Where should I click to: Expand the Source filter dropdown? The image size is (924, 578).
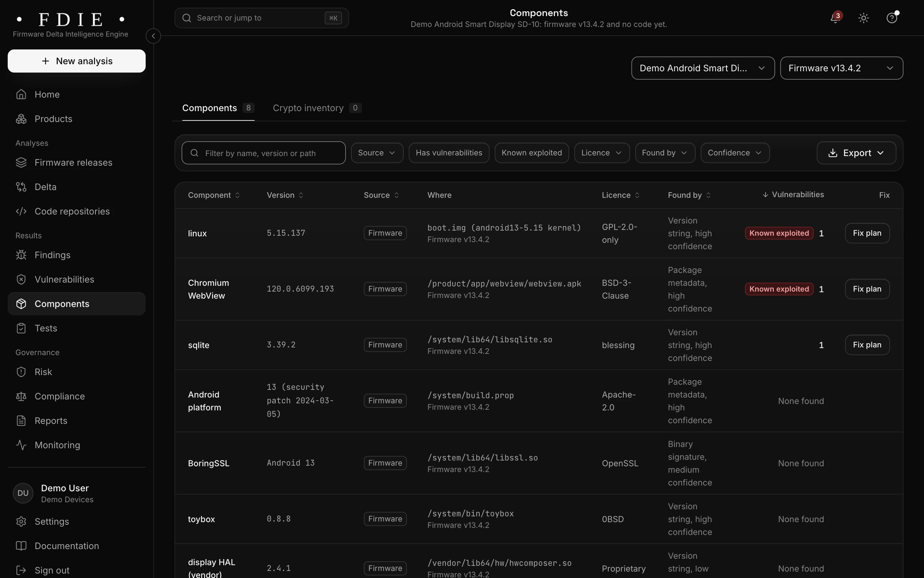[x=377, y=153]
